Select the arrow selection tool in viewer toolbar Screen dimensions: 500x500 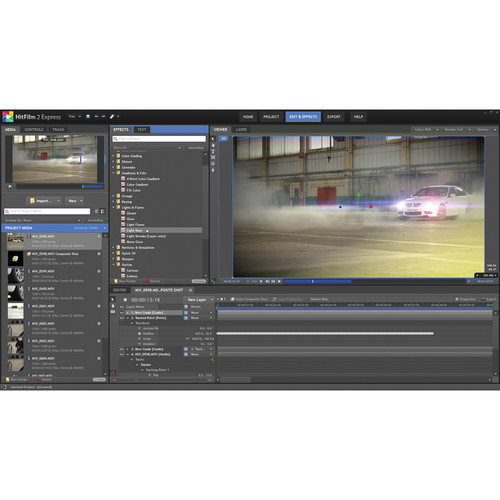[213, 139]
